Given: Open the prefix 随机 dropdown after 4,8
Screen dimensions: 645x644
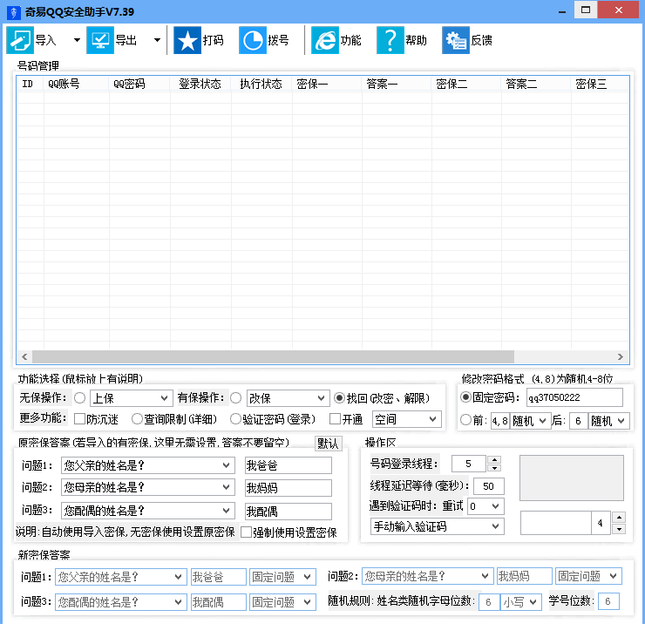Looking at the screenshot, I should coord(530,421).
